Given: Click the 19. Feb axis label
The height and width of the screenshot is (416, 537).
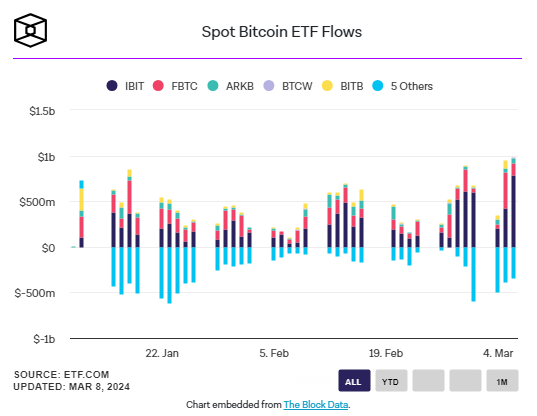Looking at the screenshot, I should tap(386, 353).
